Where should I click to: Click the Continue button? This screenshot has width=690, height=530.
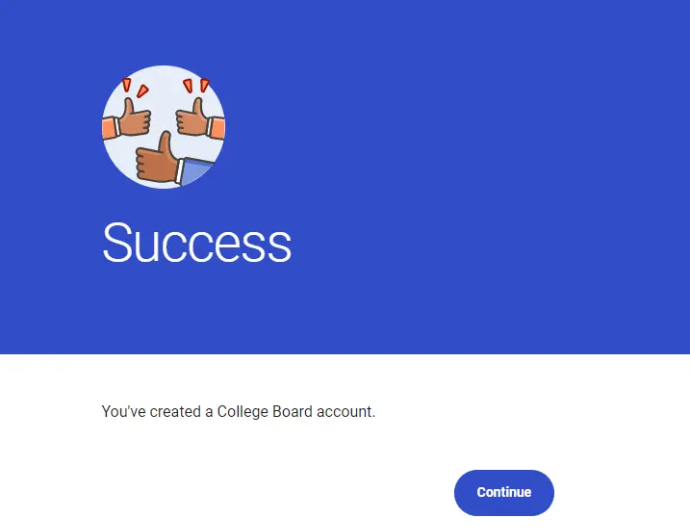coord(504,492)
